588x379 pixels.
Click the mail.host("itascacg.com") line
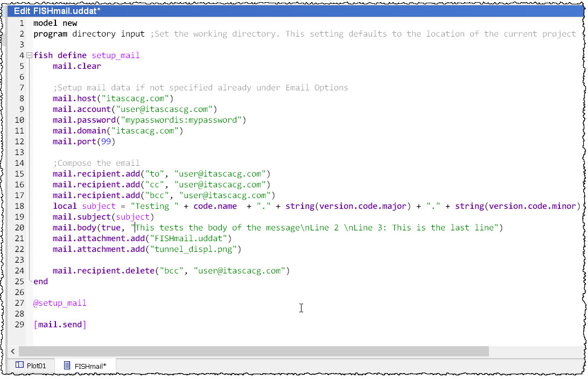coord(113,99)
